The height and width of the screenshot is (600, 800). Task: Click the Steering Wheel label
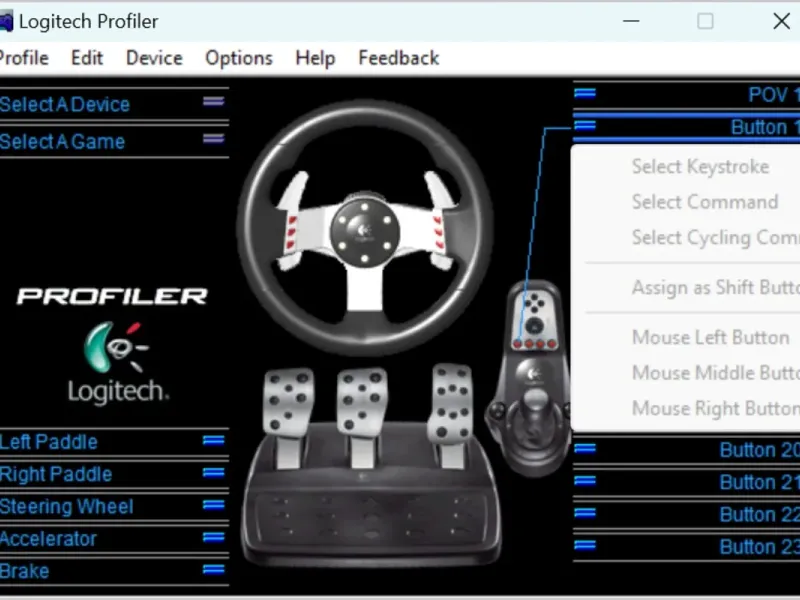67,507
